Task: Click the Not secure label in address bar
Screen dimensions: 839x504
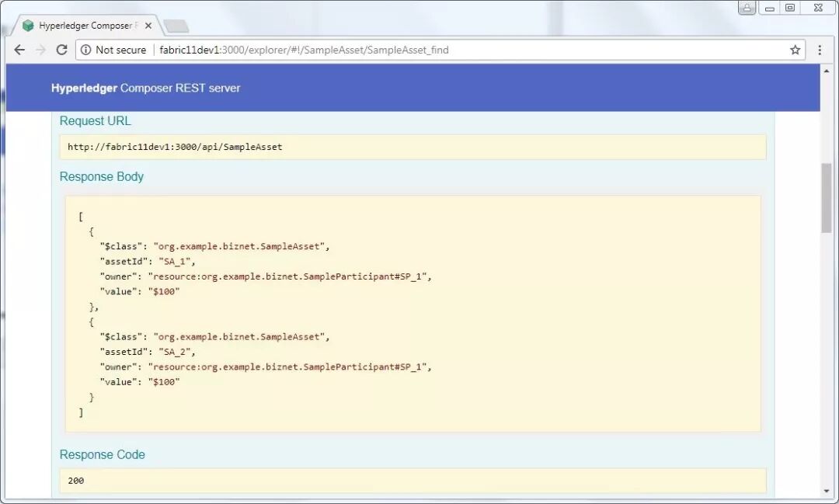Action: [121, 50]
